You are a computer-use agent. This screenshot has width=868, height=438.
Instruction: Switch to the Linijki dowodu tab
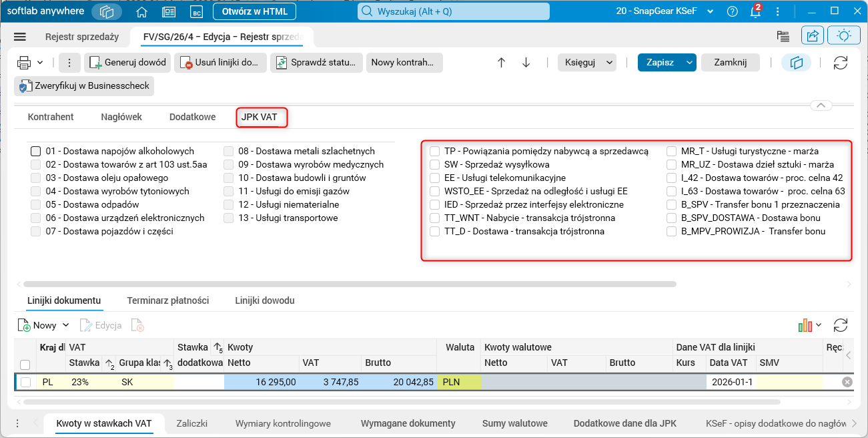click(265, 300)
